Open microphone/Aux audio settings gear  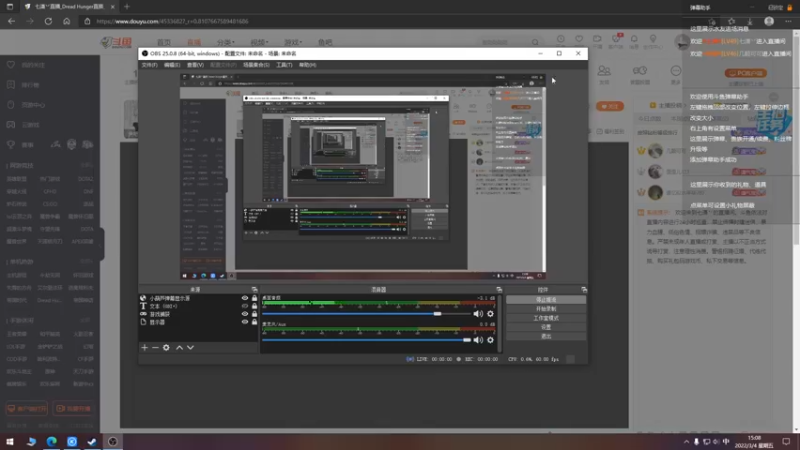tap(490, 340)
